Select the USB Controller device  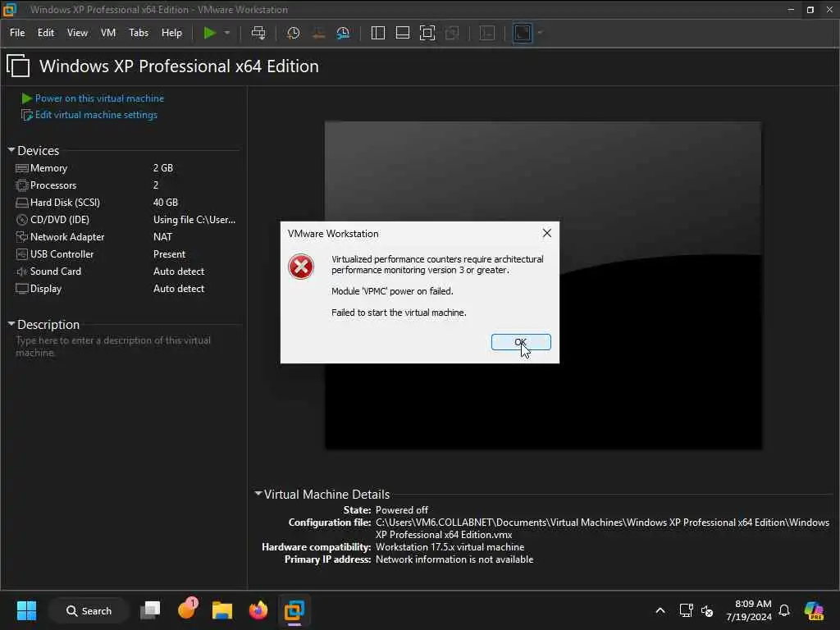pyautogui.click(x=126, y=254)
